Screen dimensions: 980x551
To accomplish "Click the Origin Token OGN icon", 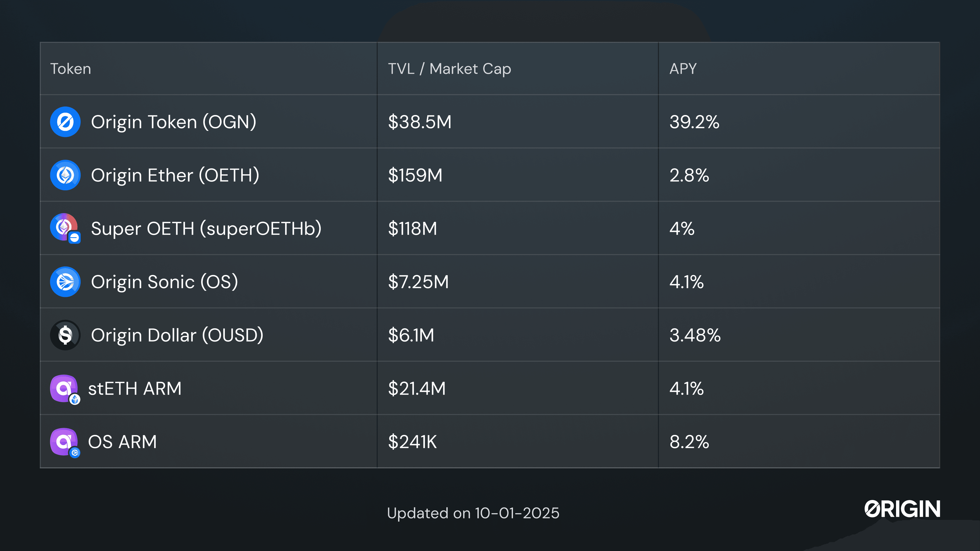I will pos(65,122).
